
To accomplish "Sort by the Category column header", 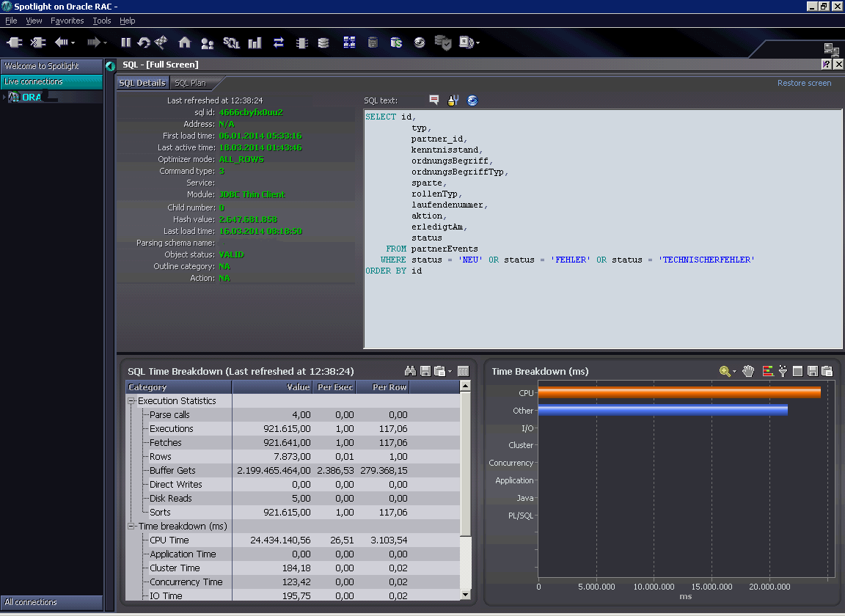I will 178,387.
